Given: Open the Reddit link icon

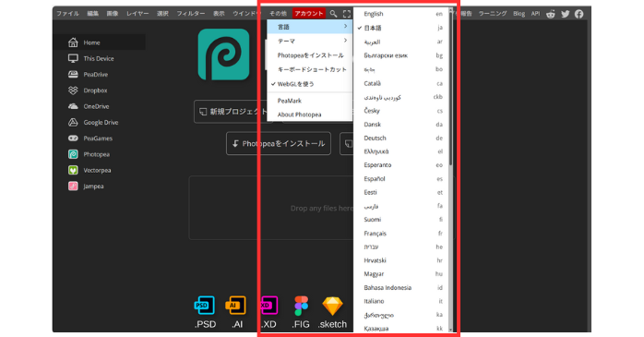Looking at the screenshot, I should (551, 14).
